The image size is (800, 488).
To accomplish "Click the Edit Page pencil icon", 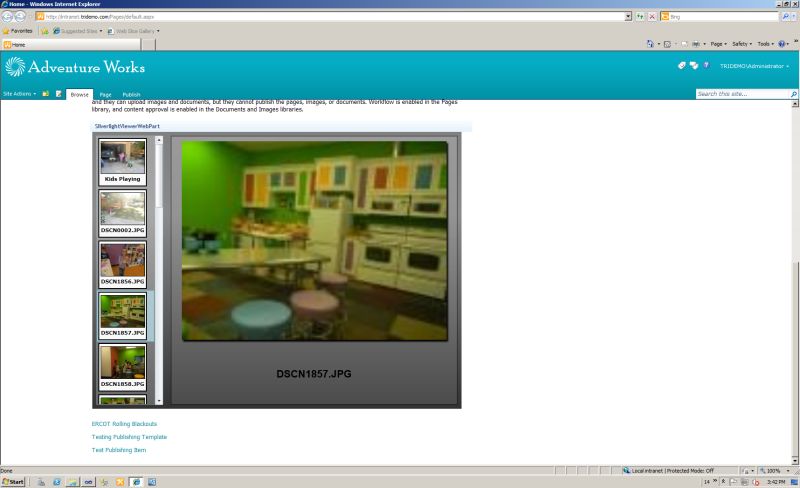I will pos(59,94).
